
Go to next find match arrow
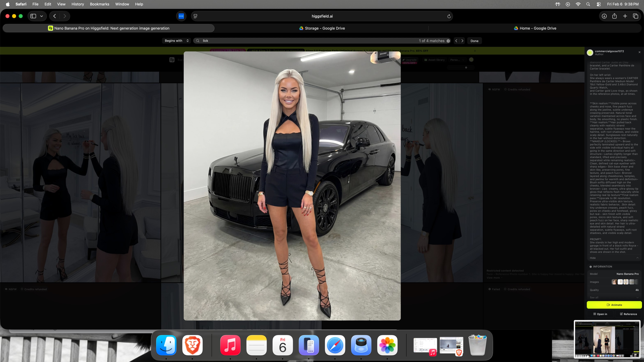[x=462, y=41]
